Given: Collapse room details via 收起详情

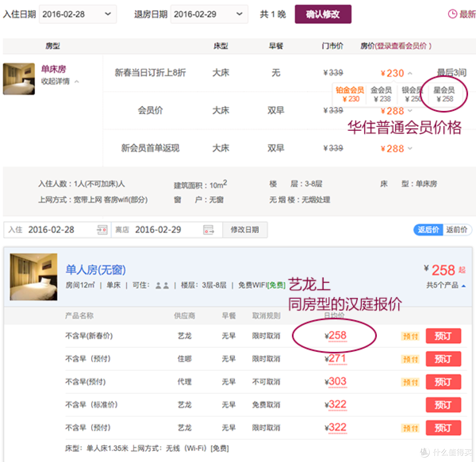Looking at the screenshot, I should pyautogui.click(x=60, y=81).
